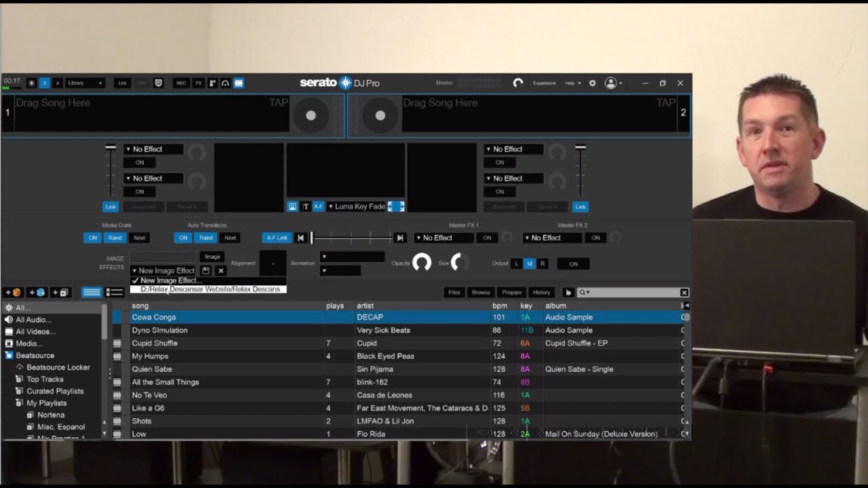Click the video crossfader slider

tap(351, 238)
